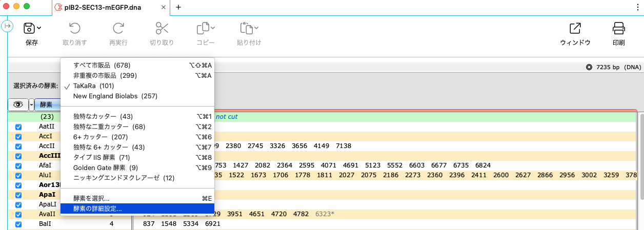Viewport: 644px width, 230px height.
Task: Click the Undo (取り消す) icon
Action: click(x=74, y=28)
